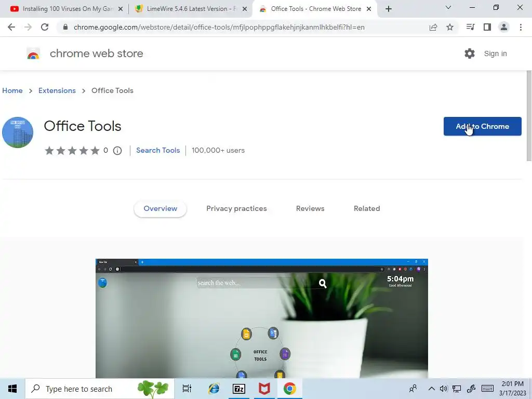Open the pen workspace tray icon
This screenshot has height=399, width=532.
pos(471,389)
